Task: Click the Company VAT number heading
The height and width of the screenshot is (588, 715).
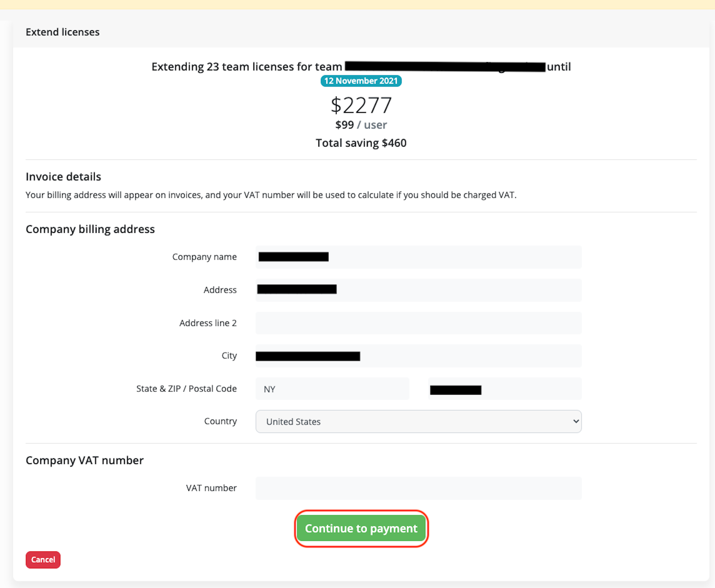Action: (x=85, y=460)
